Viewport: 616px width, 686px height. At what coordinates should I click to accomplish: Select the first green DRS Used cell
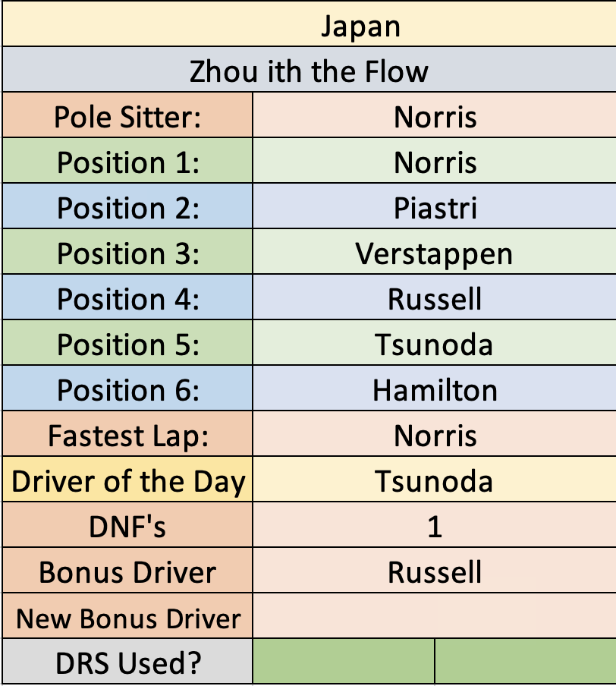coord(344,661)
